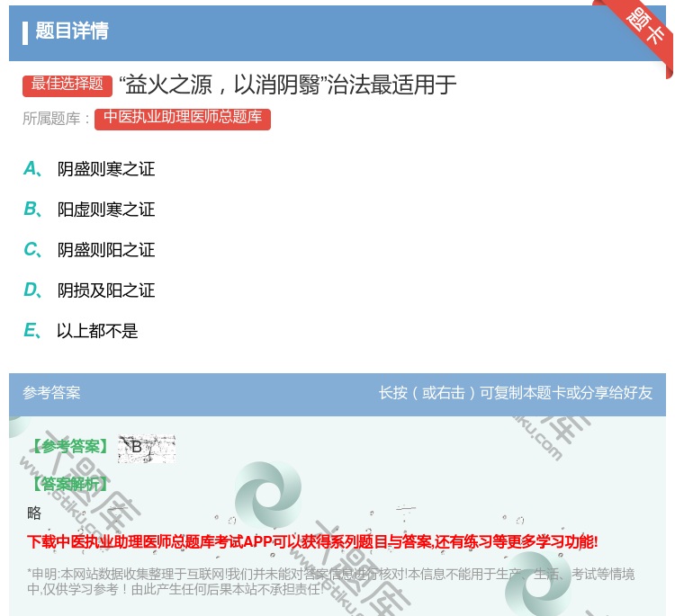Open the 中医执业助理医师总题库 question bank tag
This screenshot has width=675, height=616.
pyautogui.click(x=183, y=118)
